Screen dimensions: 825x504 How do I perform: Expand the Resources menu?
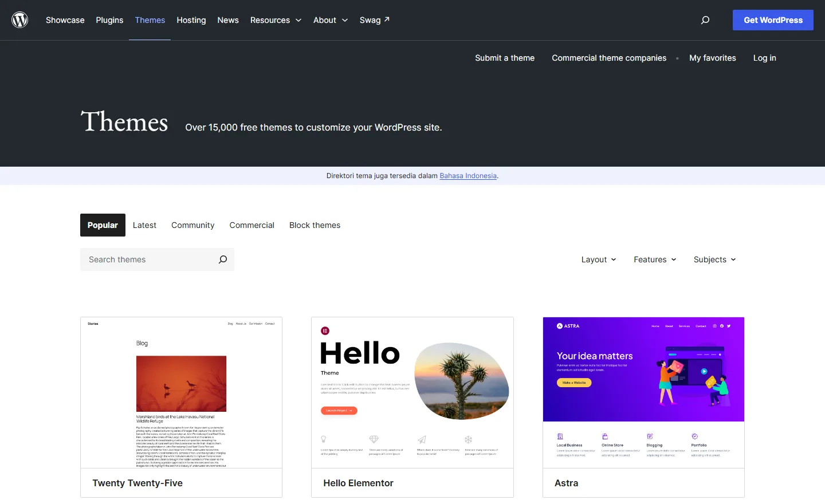point(276,20)
